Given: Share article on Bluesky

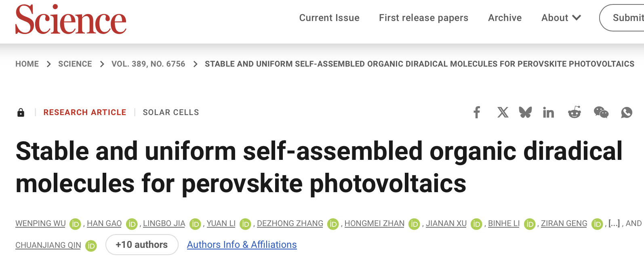Looking at the screenshot, I should coord(525,112).
